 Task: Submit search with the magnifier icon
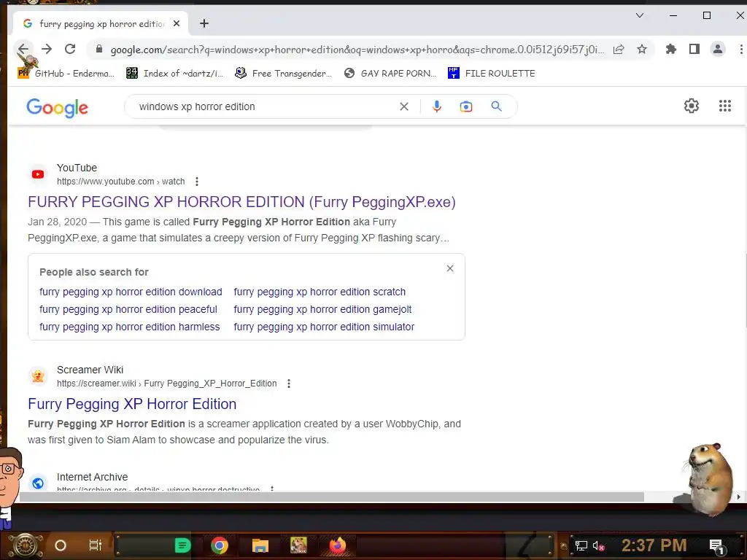tap(496, 106)
